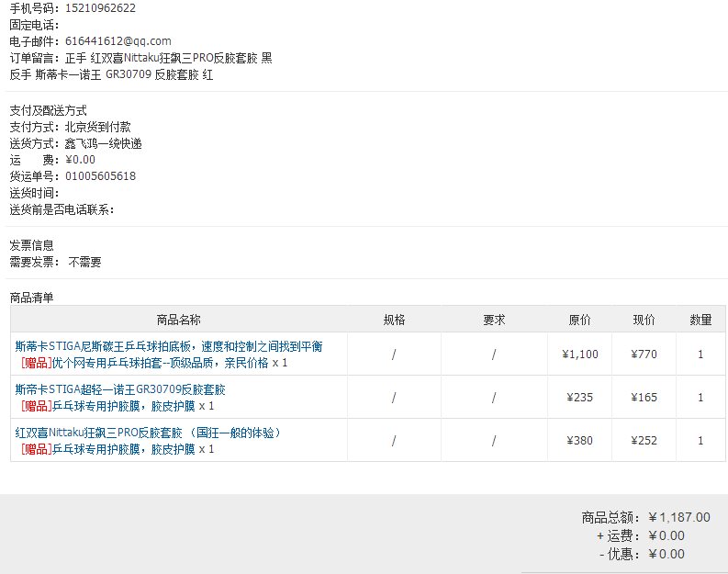This screenshot has width=728, height=574.
Task: Click the 北京货到付款 payment method text
Action: coord(97,127)
